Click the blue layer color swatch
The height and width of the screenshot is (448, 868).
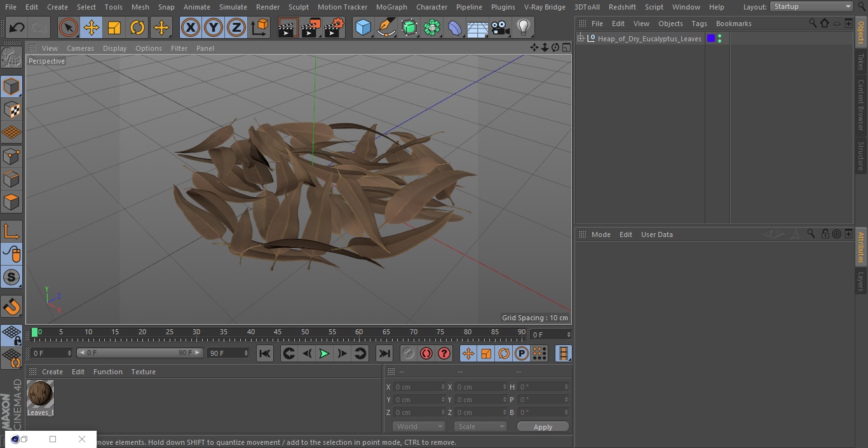tap(711, 39)
